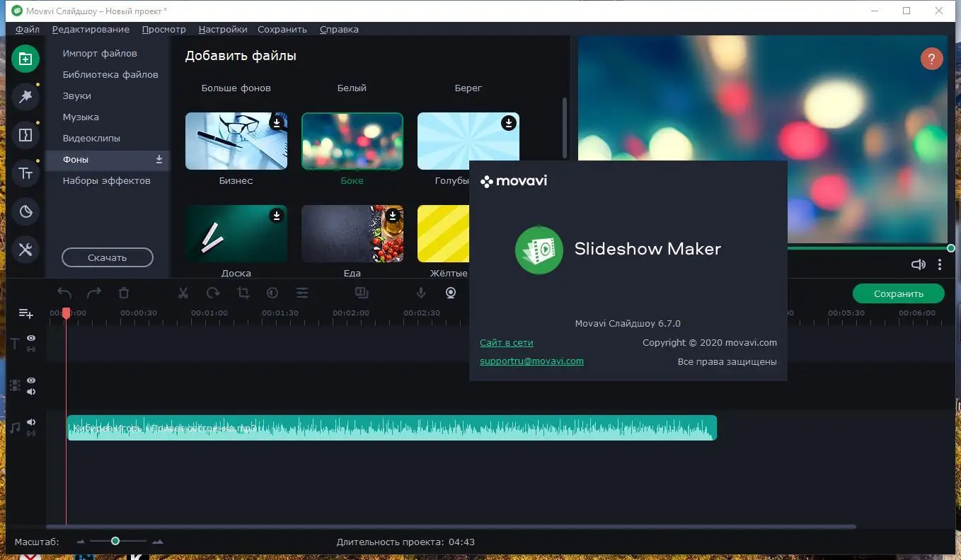
Task: Click the timeline zoom slider at the bottom
Action: pyautogui.click(x=115, y=541)
